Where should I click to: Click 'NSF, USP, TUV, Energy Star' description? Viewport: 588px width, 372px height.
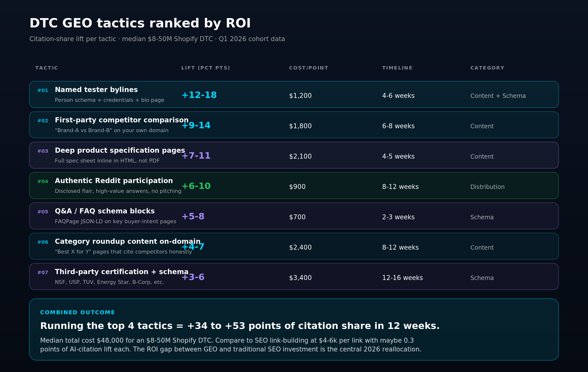110,282
